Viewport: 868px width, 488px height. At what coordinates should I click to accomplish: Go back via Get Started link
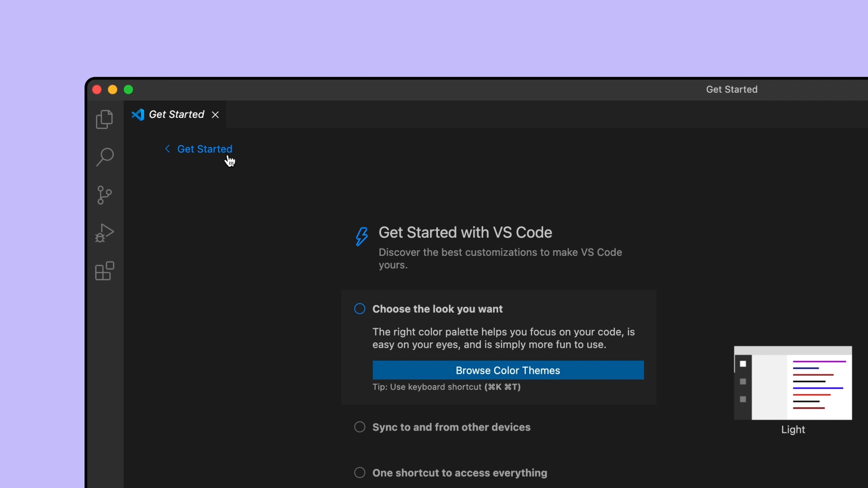(x=204, y=149)
